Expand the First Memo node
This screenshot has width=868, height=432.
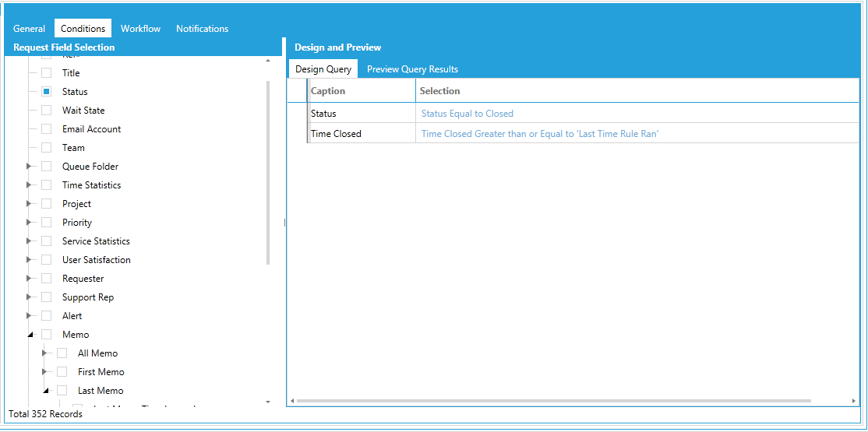[45, 372]
